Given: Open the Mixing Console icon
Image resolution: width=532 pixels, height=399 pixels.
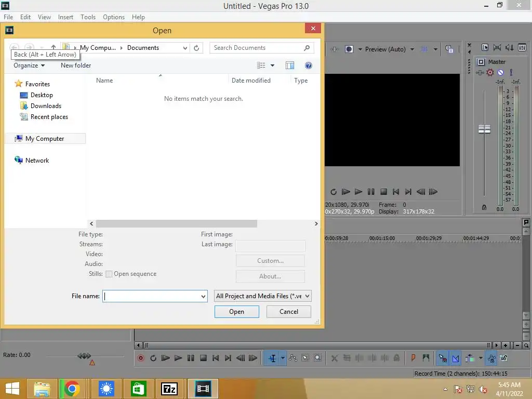Looking at the screenshot, I should coord(522,47).
